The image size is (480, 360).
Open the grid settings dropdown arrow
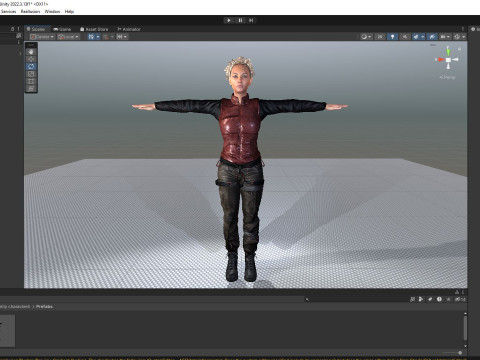tap(98, 37)
